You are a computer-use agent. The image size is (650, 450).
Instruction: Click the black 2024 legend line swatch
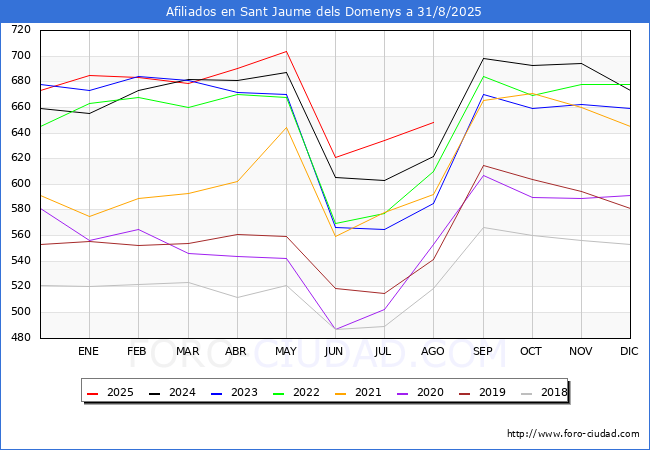pos(155,392)
